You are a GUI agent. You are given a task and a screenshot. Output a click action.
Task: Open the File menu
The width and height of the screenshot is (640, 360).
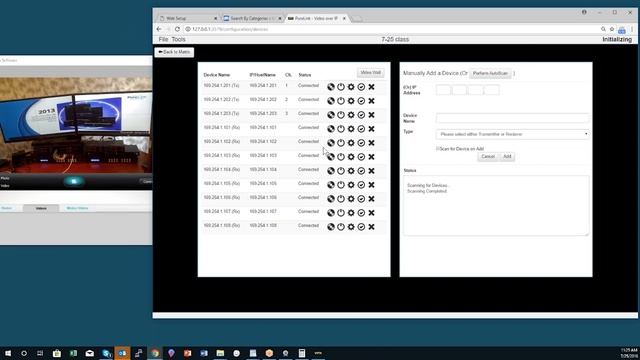163,40
